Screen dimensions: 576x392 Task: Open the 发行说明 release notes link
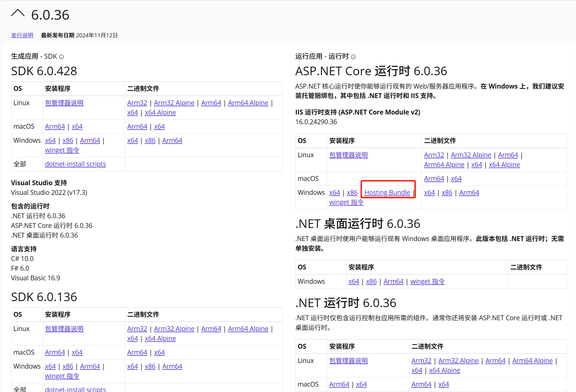tap(22, 35)
